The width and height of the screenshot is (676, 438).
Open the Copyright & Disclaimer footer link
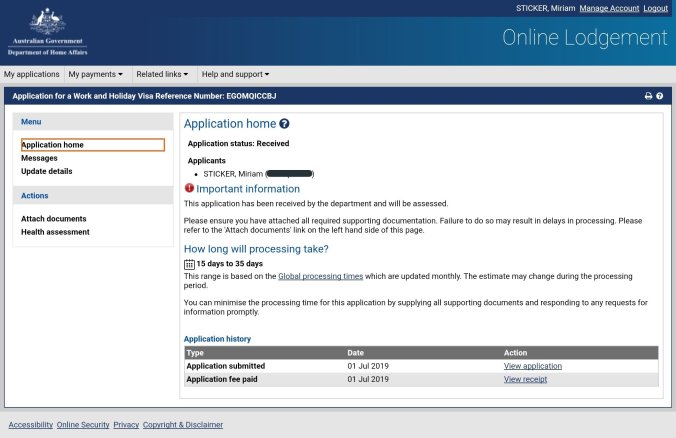tap(183, 425)
